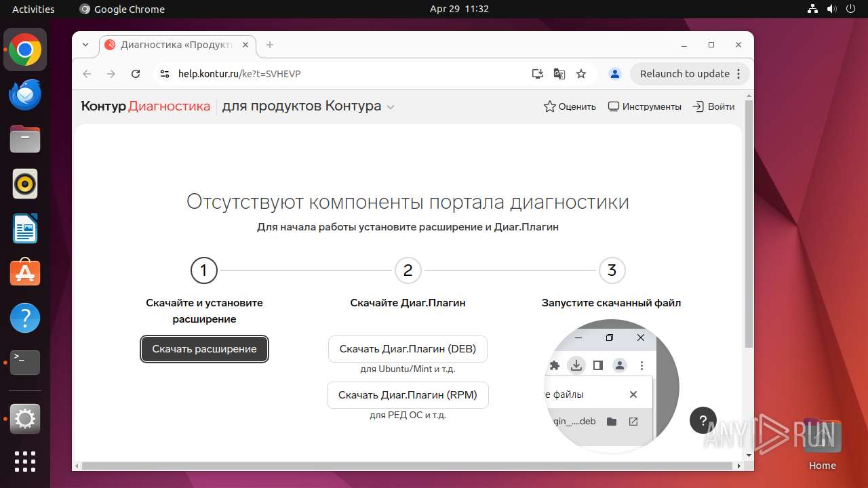Download Диаг.Плагин (RPM) package
The image size is (868, 488).
pyautogui.click(x=408, y=395)
